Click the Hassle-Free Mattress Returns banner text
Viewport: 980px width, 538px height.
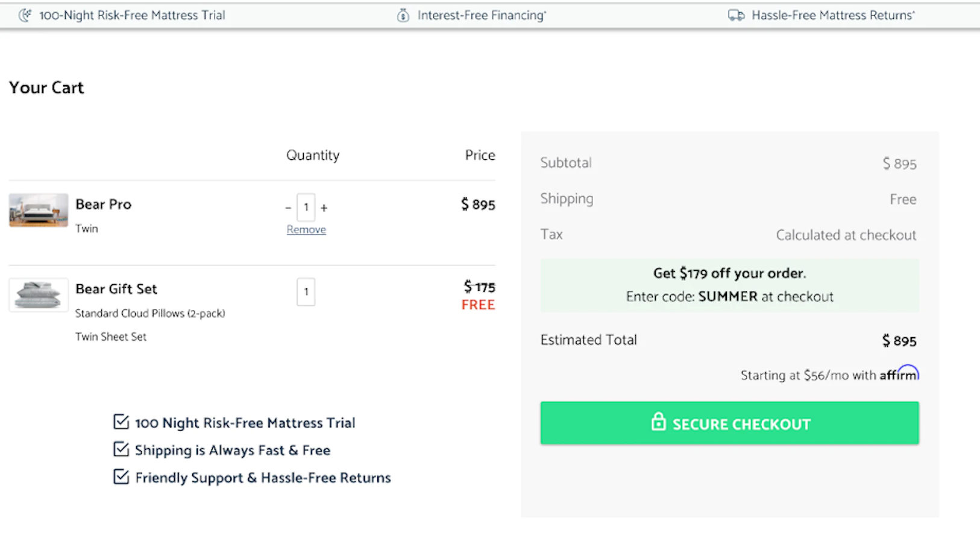pos(832,16)
